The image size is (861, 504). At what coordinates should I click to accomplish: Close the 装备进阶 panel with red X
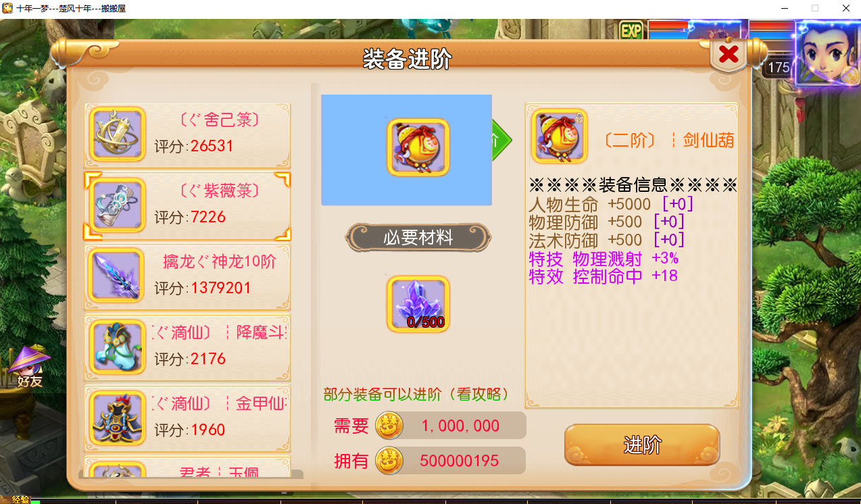[729, 54]
